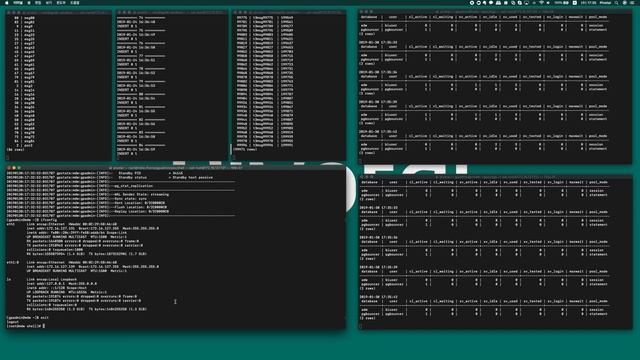Screen dimensions: 640x360
Task: Click topmost maxwait header in lower-right pgbouncer window
Action: (576, 182)
